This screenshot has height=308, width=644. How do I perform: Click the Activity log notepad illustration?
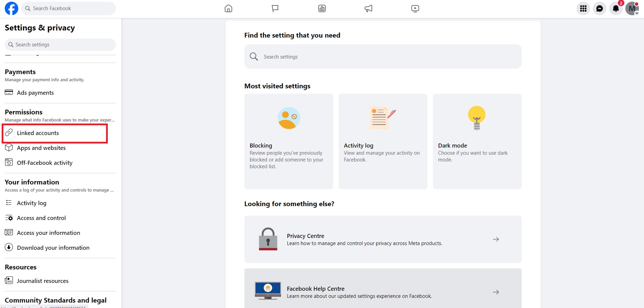click(x=383, y=118)
